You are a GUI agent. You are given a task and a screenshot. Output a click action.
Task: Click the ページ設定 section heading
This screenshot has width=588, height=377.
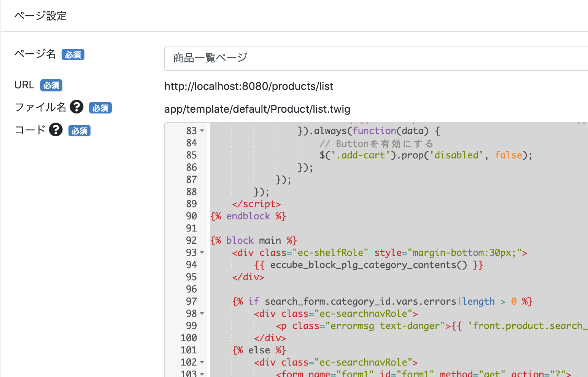[x=41, y=16]
